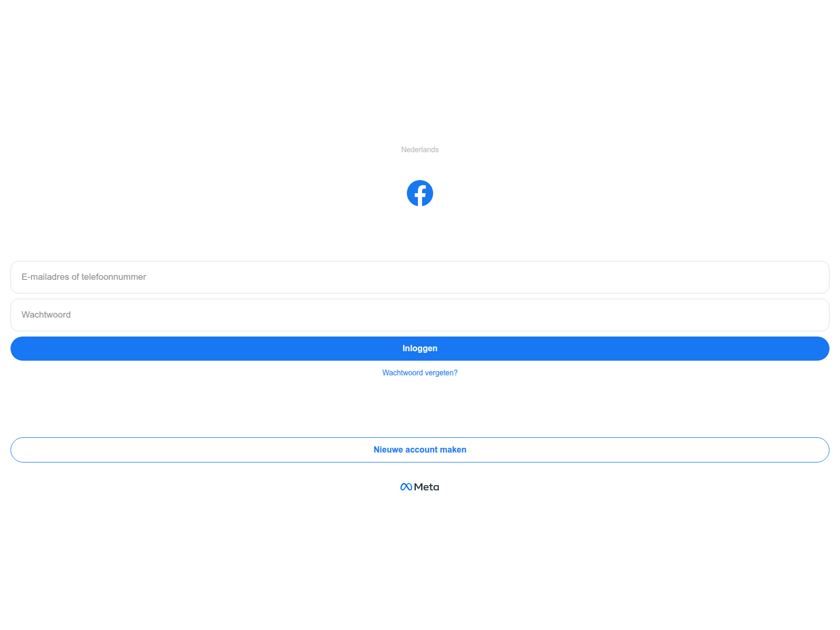Viewport: 840px width, 630px height.
Task: Click the Facebook logo icon
Action: (420, 193)
